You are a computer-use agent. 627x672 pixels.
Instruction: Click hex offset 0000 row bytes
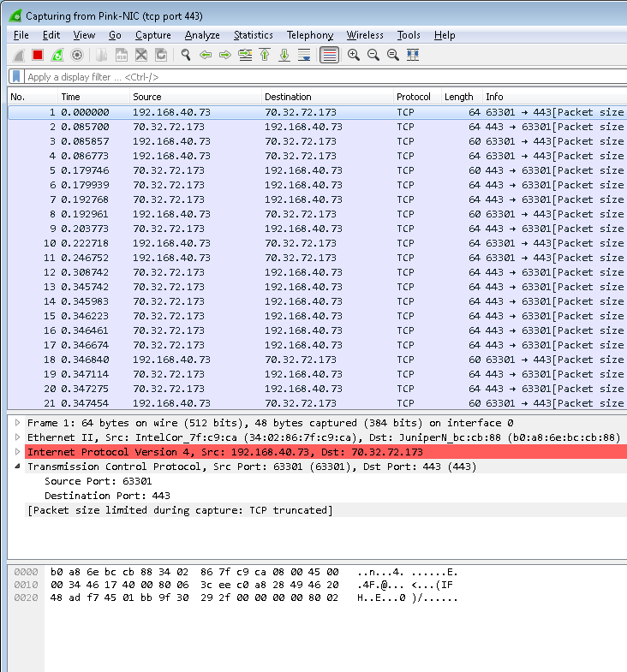(194, 572)
